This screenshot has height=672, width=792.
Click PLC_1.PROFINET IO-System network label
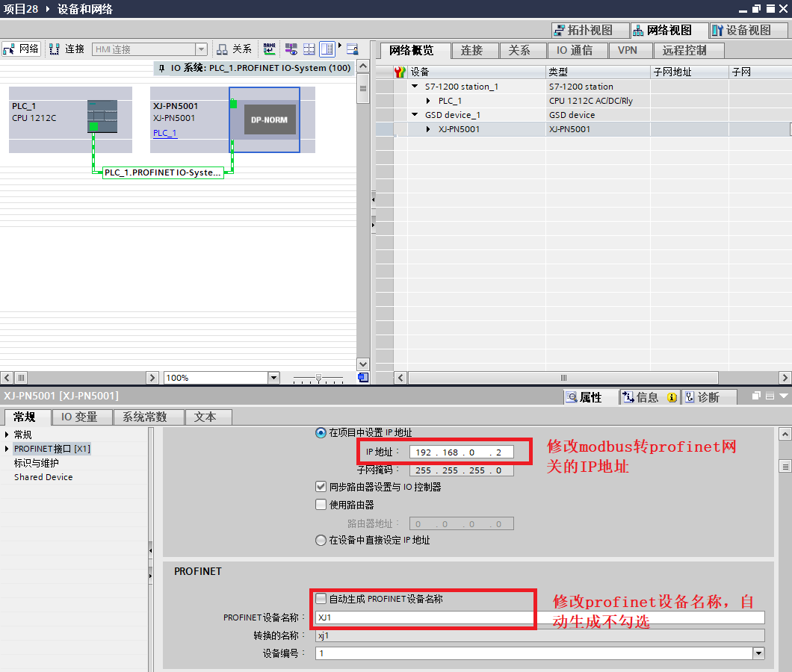163,172
